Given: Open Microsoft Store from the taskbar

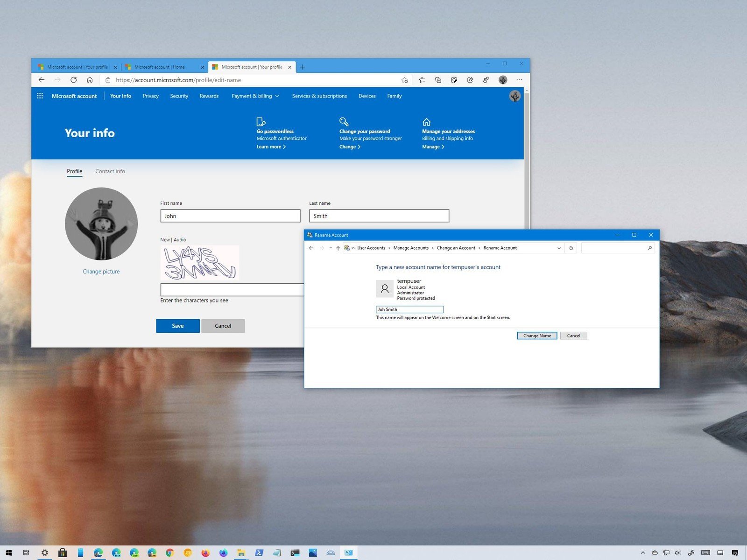Looking at the screenshot, I should tap(63, 553).
